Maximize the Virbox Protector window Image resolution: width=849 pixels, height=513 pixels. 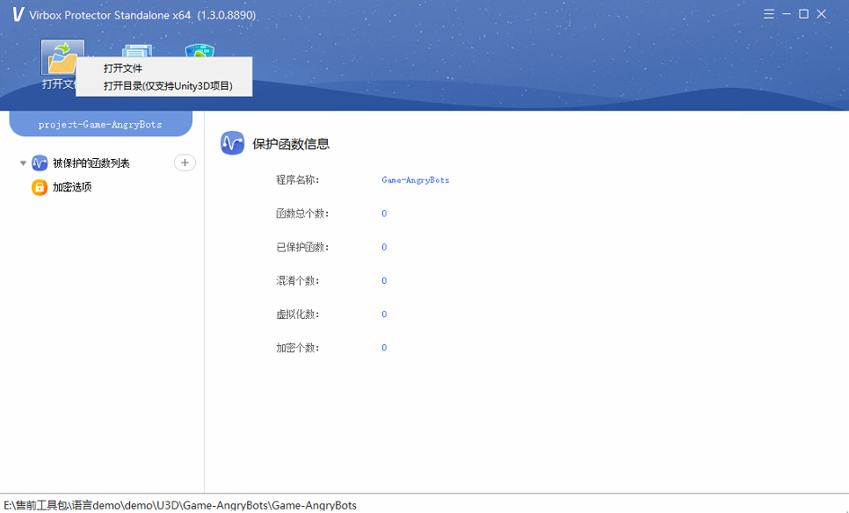pos(804,14)
